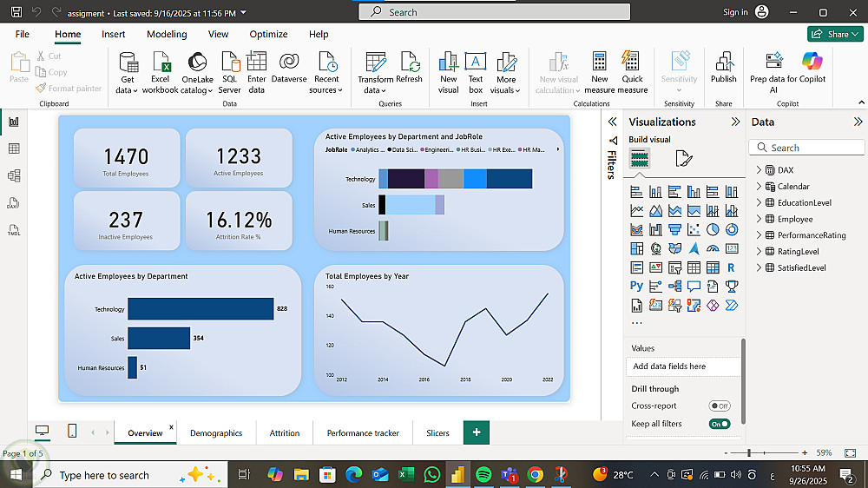Select Power Apps visual icon
The height and width of the screenshot is (488, 868).
713,305
